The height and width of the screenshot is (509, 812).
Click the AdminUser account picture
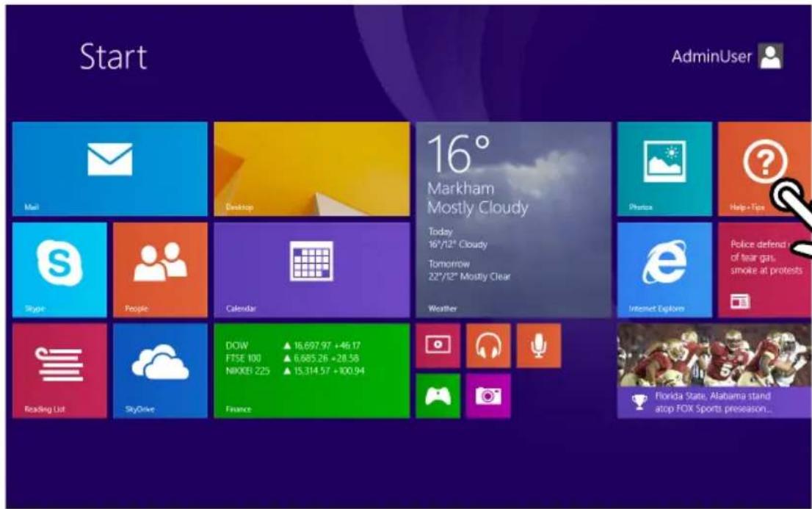pyautogui.click(x=771, y=56)
